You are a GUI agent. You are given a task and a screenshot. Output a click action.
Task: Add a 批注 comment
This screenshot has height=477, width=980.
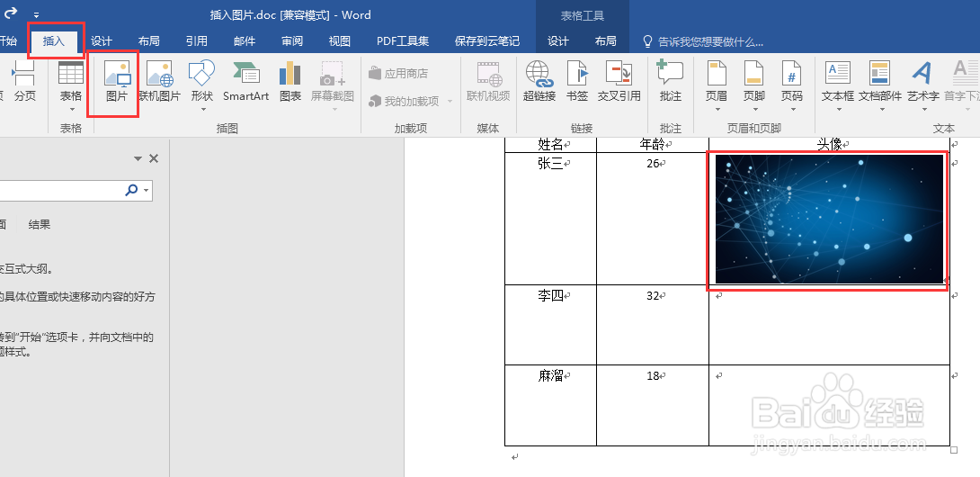[670, 82]
